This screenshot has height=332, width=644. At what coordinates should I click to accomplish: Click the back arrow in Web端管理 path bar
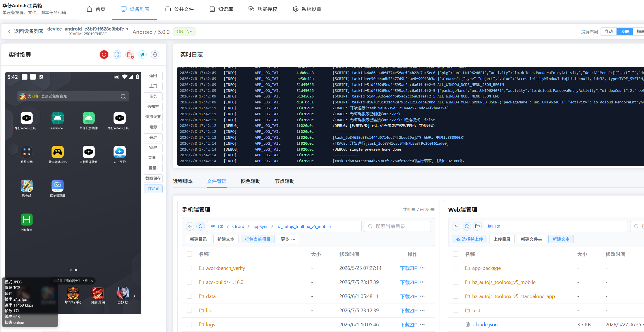456,226
